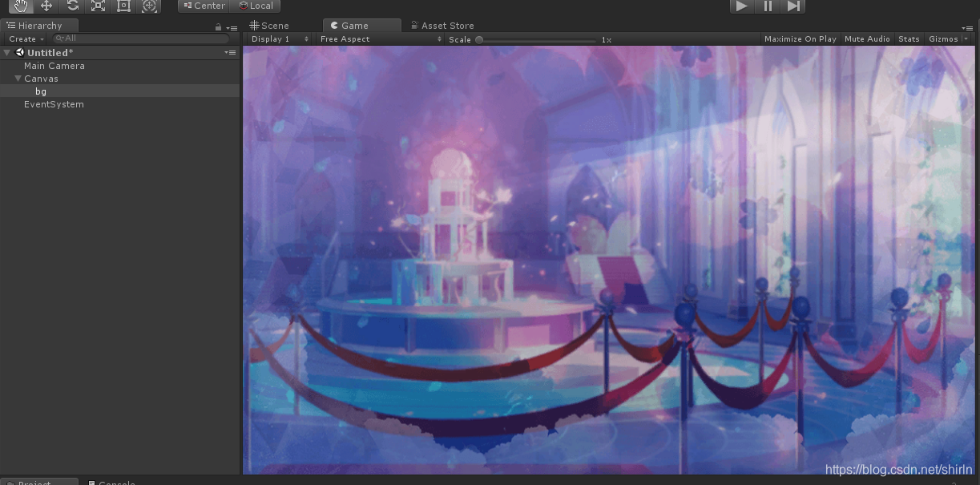Select the bg object
Screen dimensions: 980x485
(41, 91)
